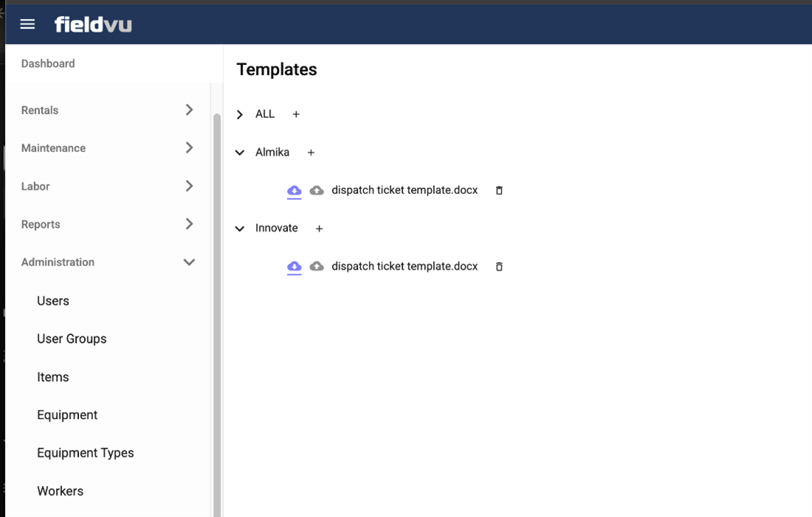Delete Innovate's dispatch ticket template
This screenshot has height=517, width=812.
tap(499, 266)
